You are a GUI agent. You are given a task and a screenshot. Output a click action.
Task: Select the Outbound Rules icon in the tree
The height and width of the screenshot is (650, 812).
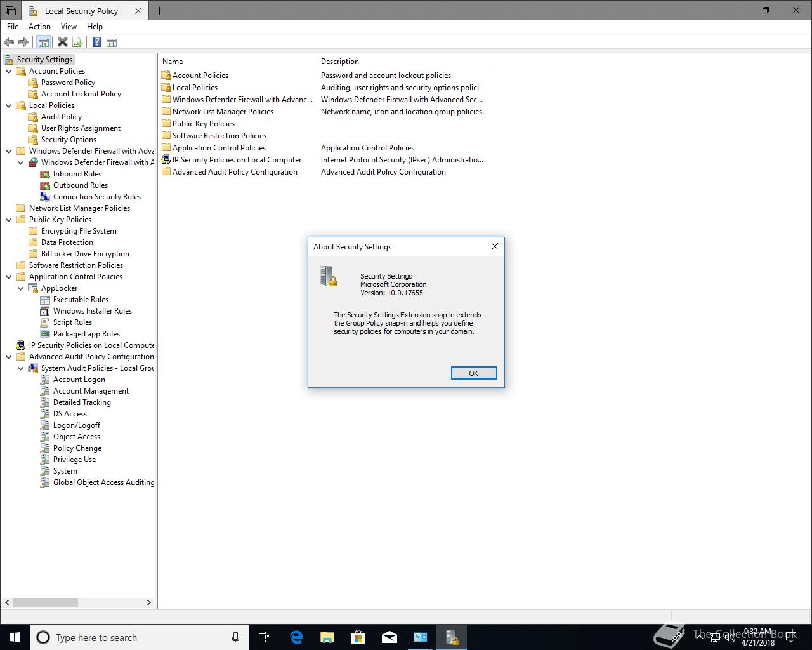tap(45, 185)
